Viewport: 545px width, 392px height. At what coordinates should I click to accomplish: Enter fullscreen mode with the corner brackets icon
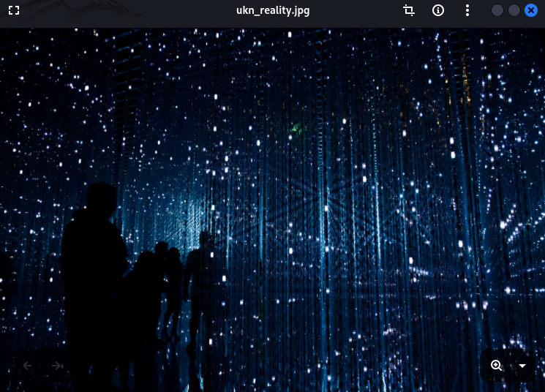[x=14, y=10]
